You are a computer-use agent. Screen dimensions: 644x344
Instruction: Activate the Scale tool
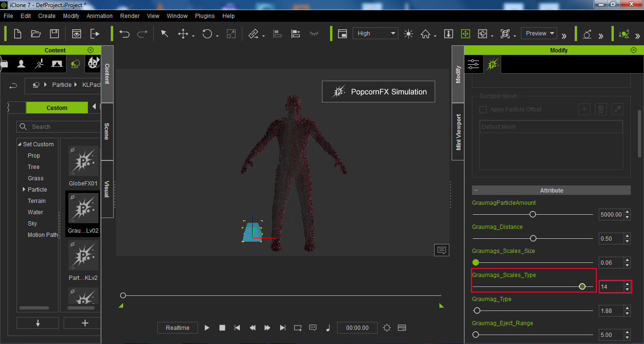[231, 34]
